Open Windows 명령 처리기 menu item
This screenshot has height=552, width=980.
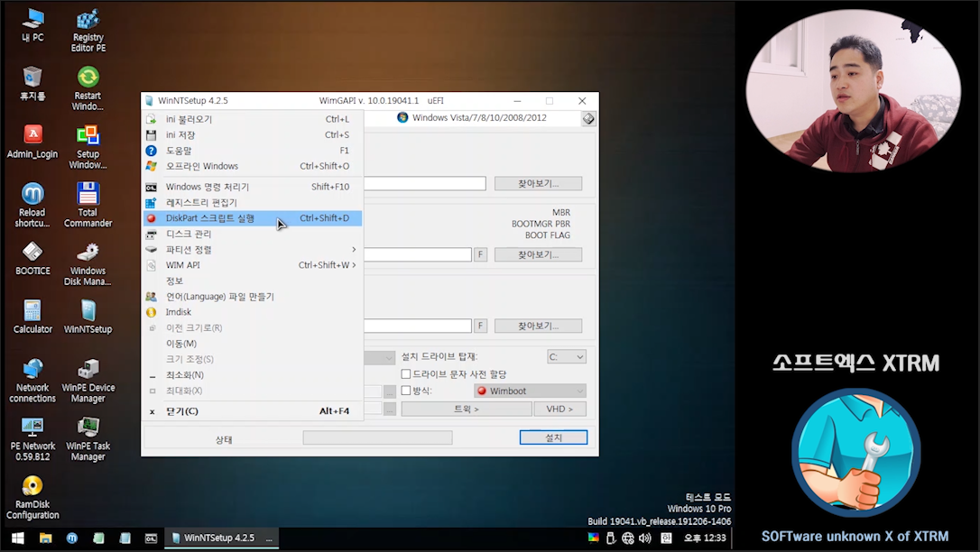(254, 187)
